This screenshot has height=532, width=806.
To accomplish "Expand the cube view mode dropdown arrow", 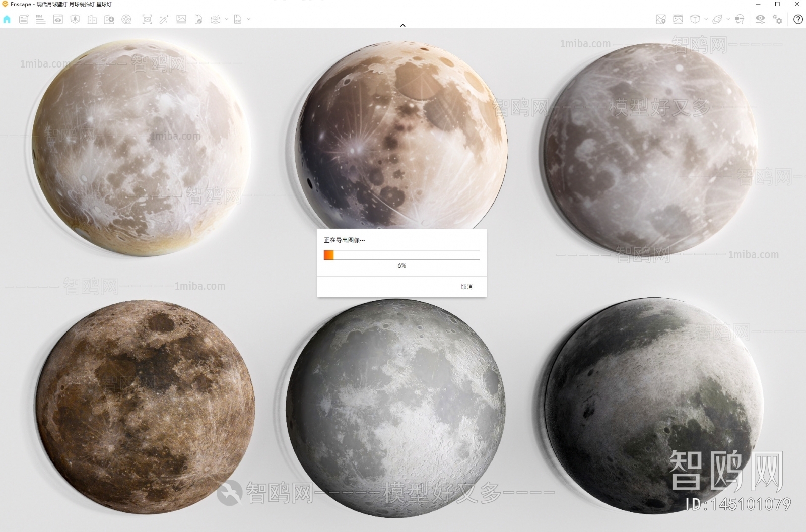I will click(706, 19).
